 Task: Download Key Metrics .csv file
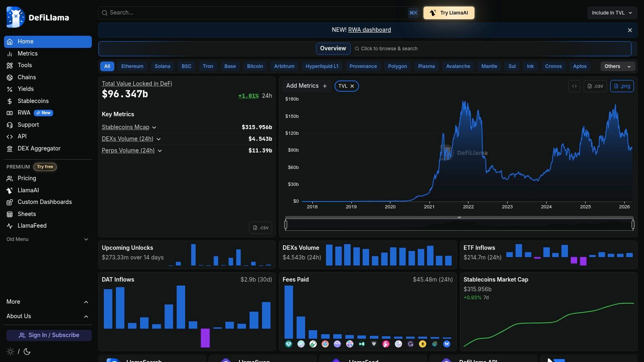click(x=260, y=228)
